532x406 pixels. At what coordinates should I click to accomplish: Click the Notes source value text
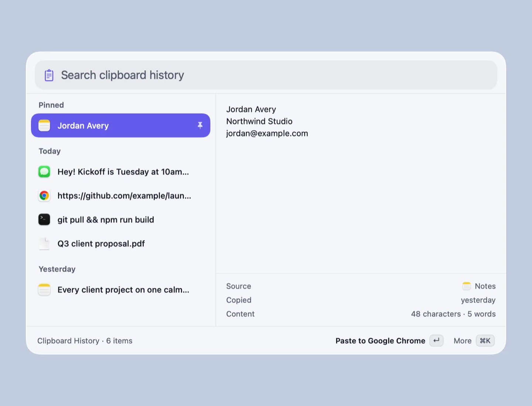point(485,286)
